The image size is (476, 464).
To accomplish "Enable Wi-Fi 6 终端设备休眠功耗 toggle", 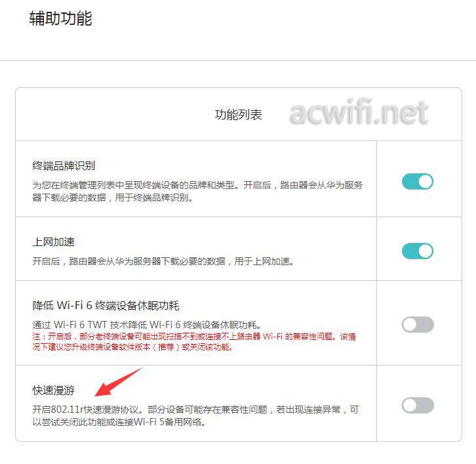I will [x=418, y=324].
